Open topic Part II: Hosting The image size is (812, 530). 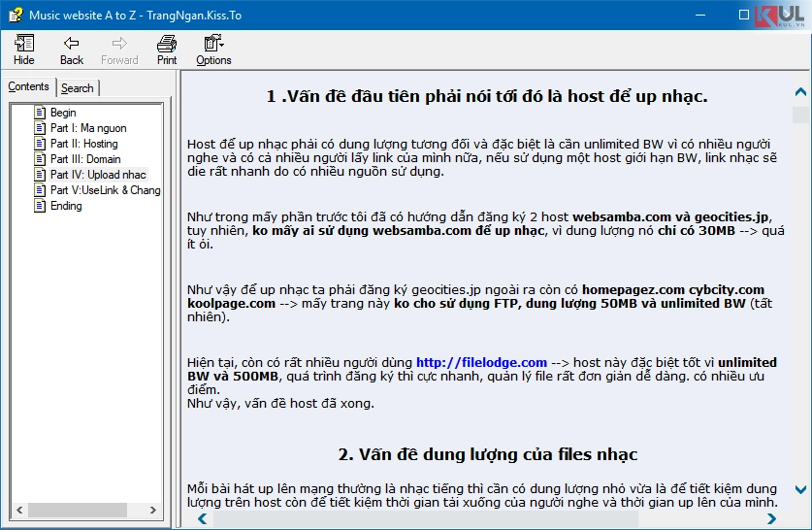(83, 144)
